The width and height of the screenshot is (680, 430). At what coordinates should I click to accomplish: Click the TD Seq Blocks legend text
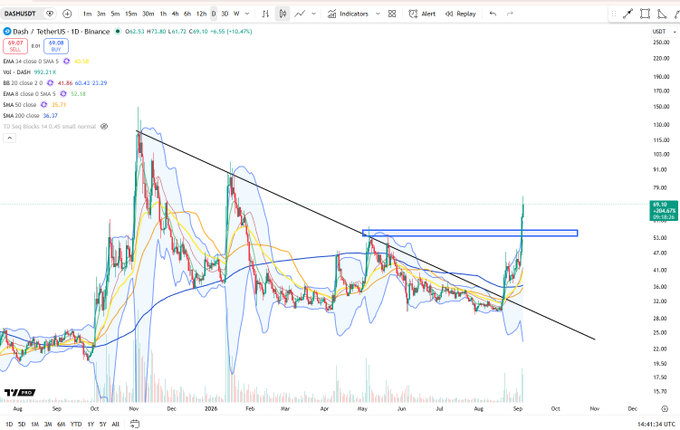[x=49, y=127]
